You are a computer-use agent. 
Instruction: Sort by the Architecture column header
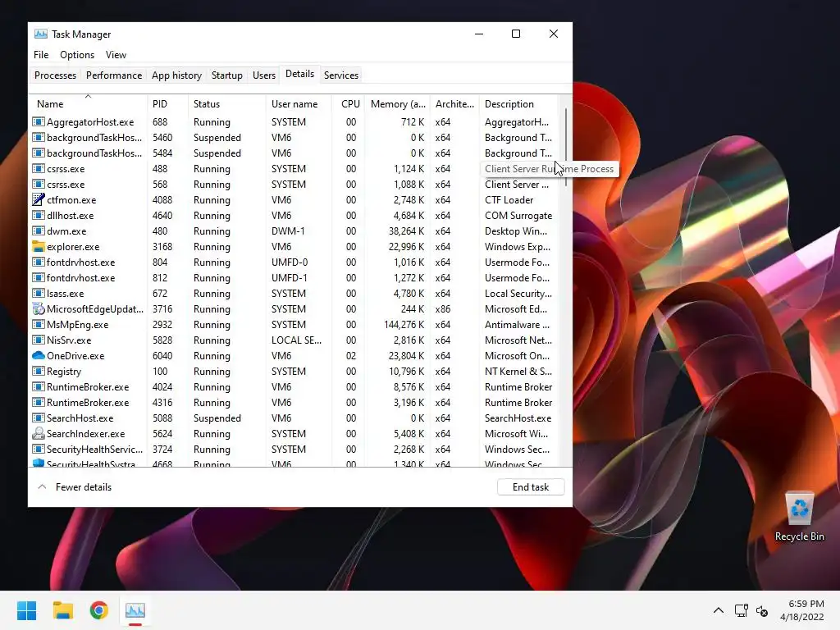click(x=454, y=104)
